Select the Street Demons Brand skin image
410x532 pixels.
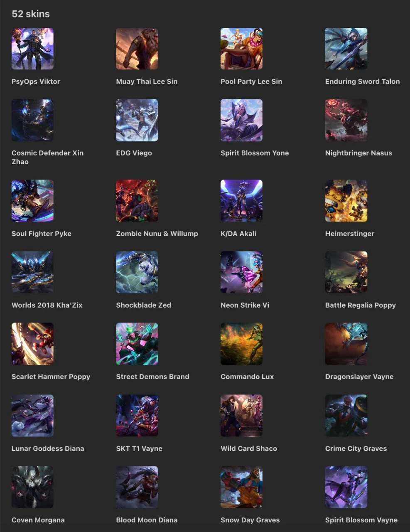point(137,344)
